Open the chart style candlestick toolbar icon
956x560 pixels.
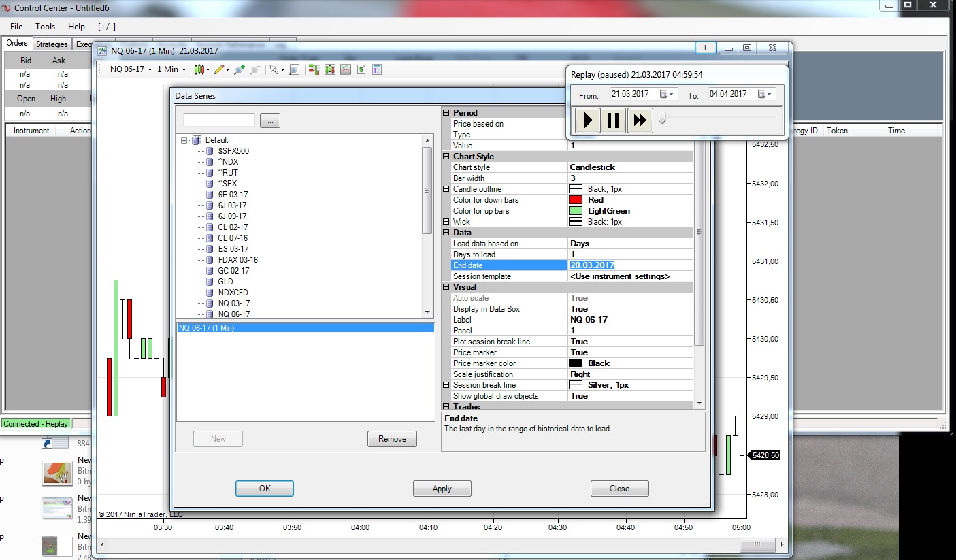(x=200, y=69)
